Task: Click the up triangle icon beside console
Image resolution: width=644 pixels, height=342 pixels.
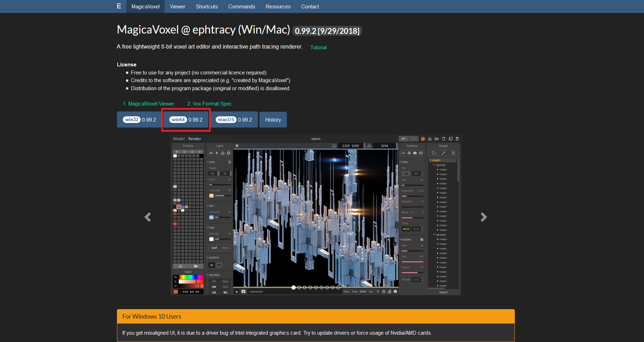Action: pos(237,291)
